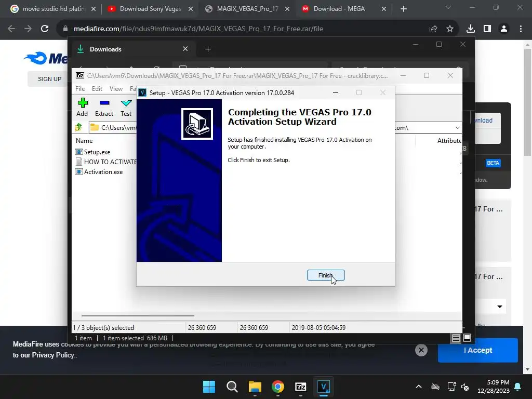Viewport: 532px width, 399px height.
Task: Open the notification bell in the taskbar
Action: coord(518,387)
